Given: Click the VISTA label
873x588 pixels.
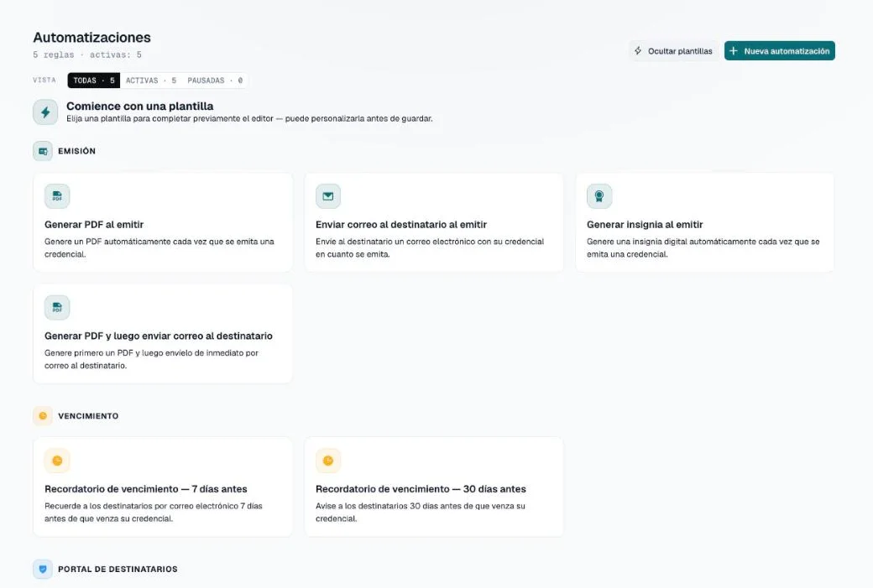Looking at the screenshot, I should point(44,81).
